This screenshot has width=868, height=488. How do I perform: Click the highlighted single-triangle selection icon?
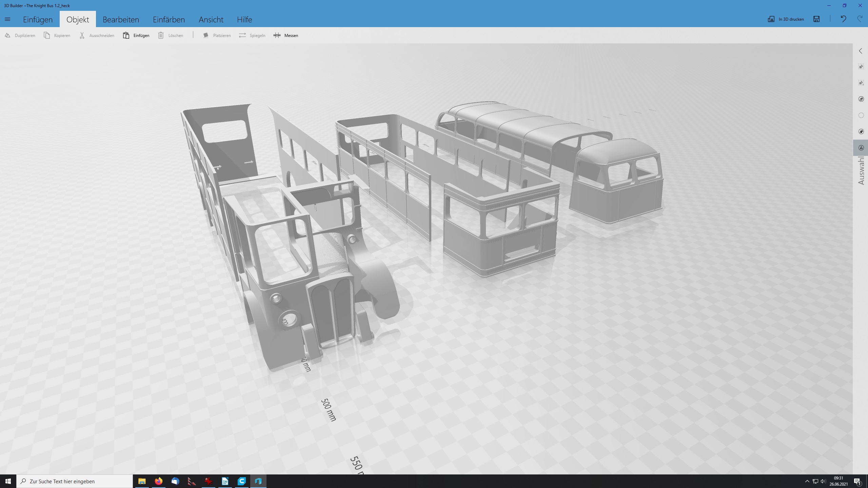[x=861, y=148]
